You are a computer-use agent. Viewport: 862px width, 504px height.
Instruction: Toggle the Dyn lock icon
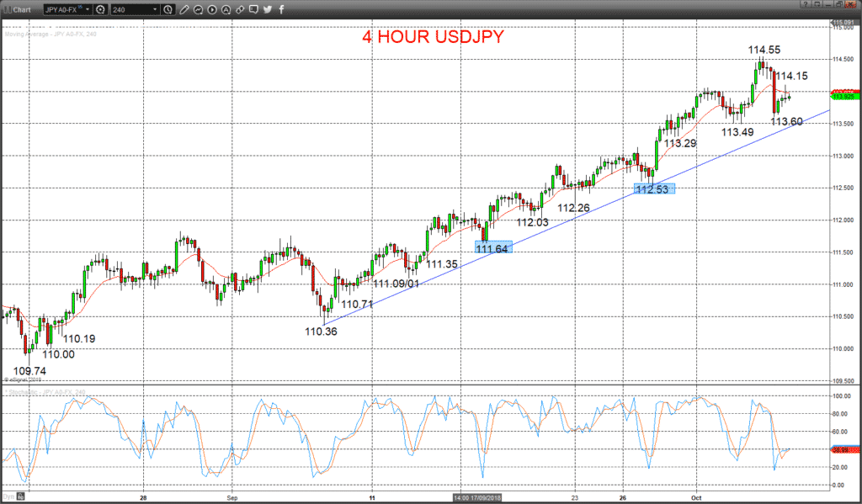point(20,497)
